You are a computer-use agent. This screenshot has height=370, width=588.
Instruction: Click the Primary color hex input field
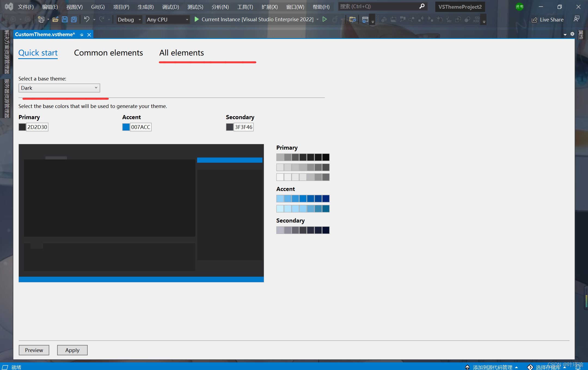[37, 127]
